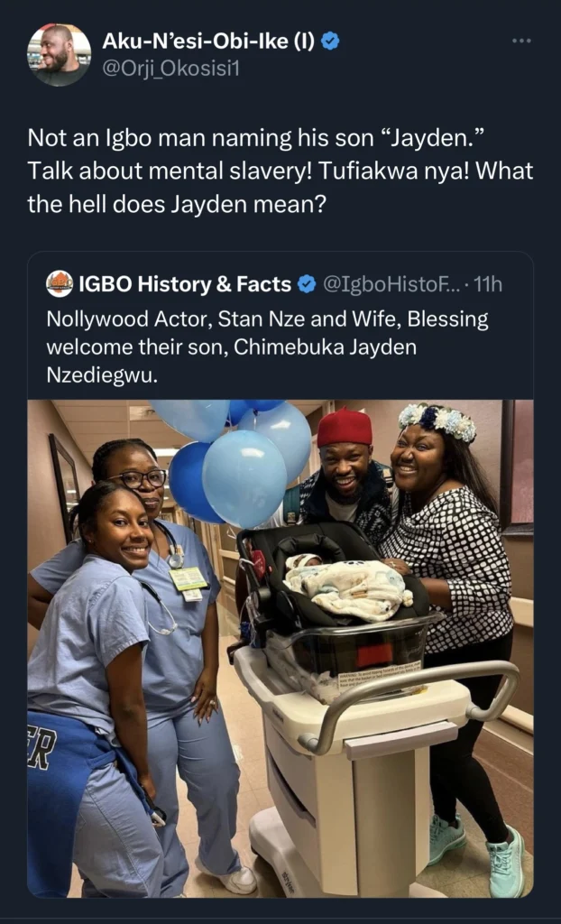The height and width of the screenshot is (924, 561).
Task: Open the IGBO History & Facts avatar icon
Action: click(60, 284)
